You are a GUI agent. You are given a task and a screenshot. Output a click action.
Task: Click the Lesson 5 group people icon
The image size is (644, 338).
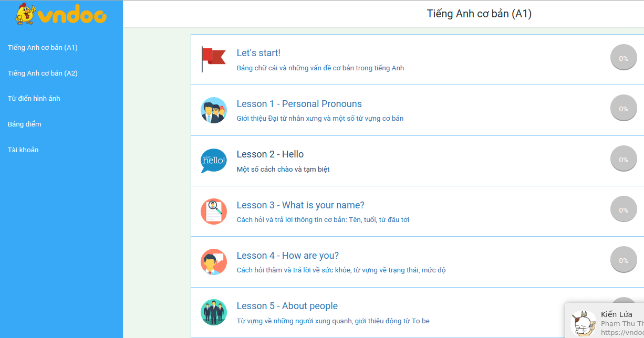tap(214, 312)
